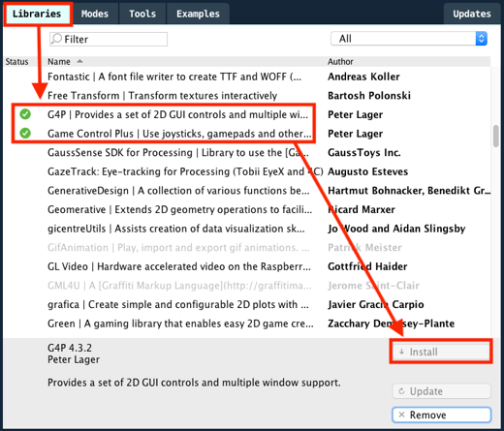Screen dimensions: 504x431
Task: Select the Fontastic library row
Action: [247, 77]
